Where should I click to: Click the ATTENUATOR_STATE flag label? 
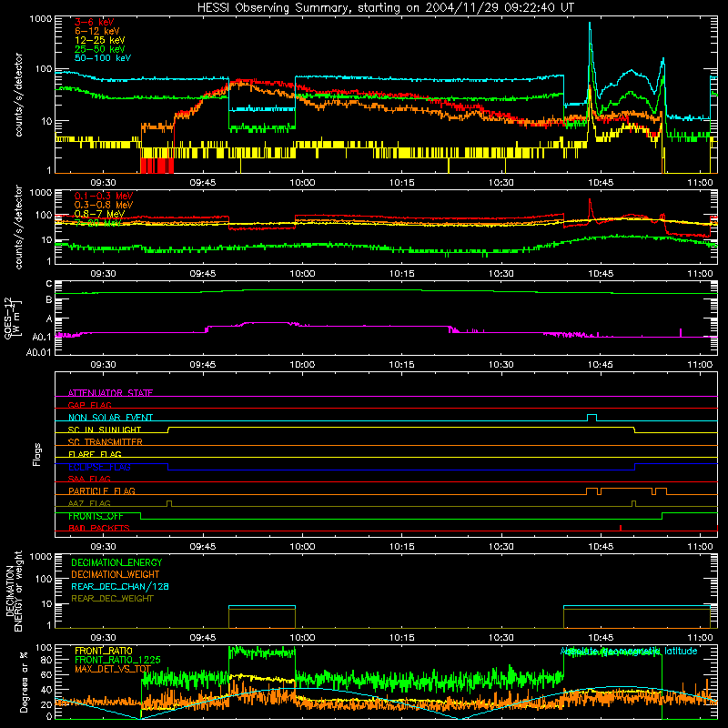(x=110, y=393)
